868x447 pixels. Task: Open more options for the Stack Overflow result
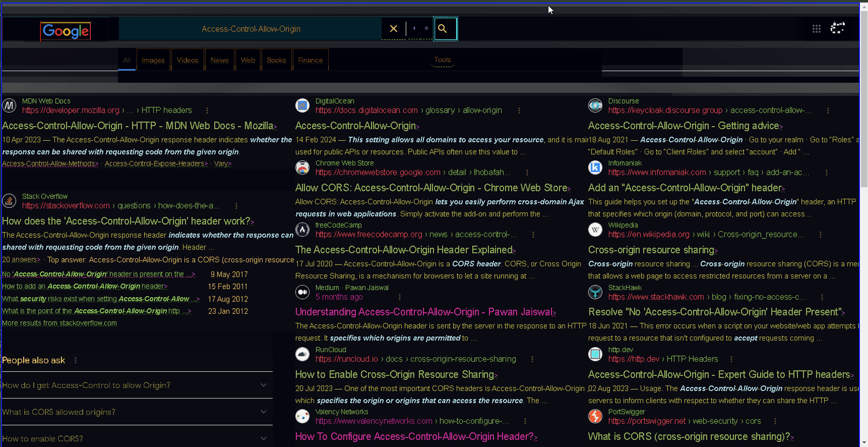(x=237, y=206)
